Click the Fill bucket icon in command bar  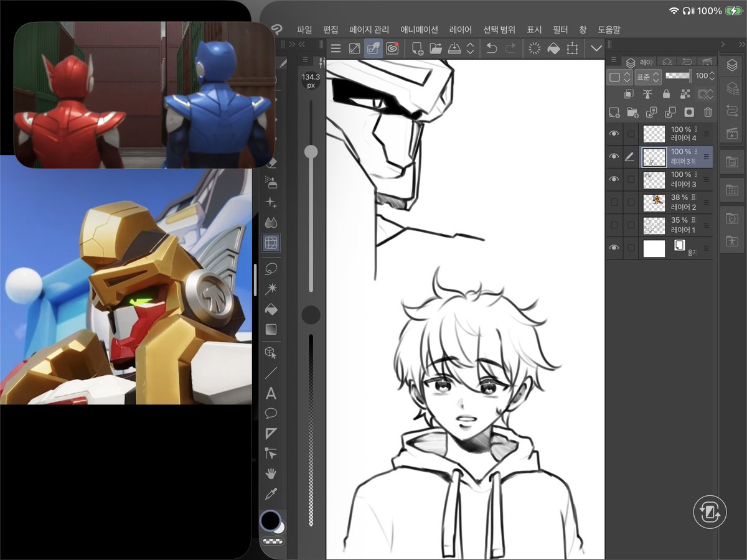pos(553,49)
